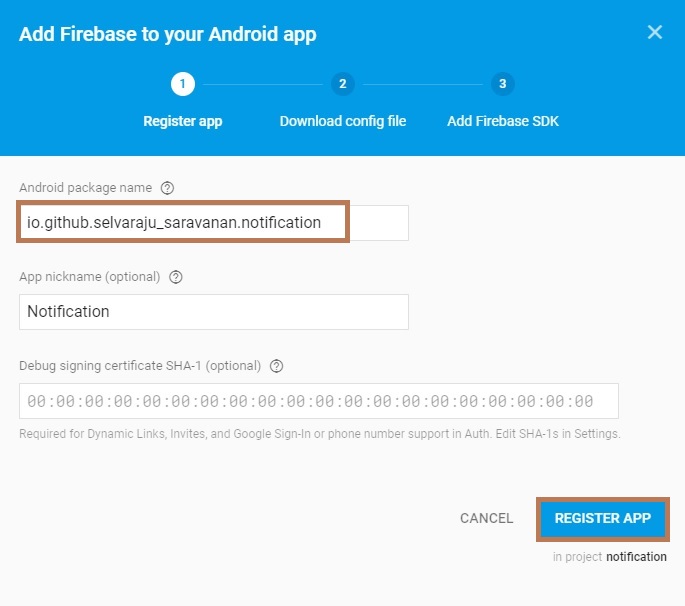Viewport: 685px width, 606px height.
Task: Click the step 3 circle indicator
Action: pyautogui.click(x=502, y=84)
